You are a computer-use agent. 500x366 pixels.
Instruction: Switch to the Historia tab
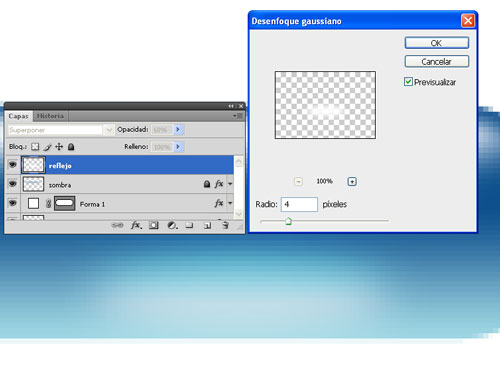pyautogui.click(x=50, y=116)
